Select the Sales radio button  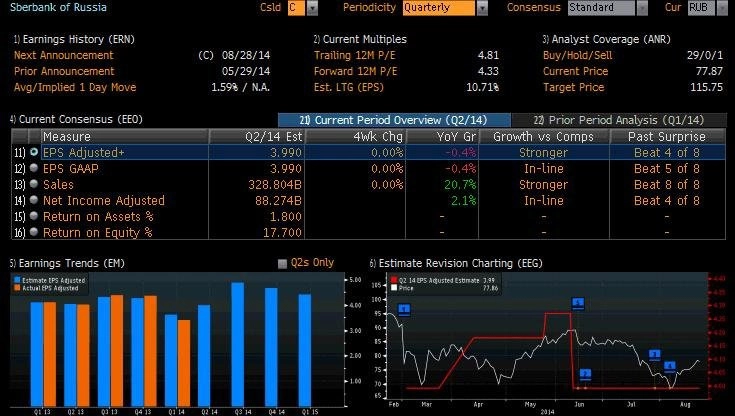(34, 184)
